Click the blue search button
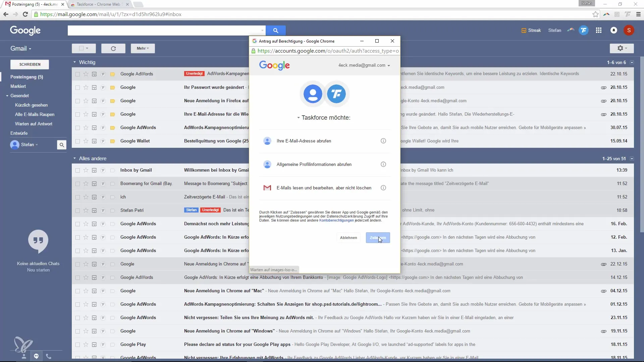Screen dimensions: 644x362 coord(276,31)
